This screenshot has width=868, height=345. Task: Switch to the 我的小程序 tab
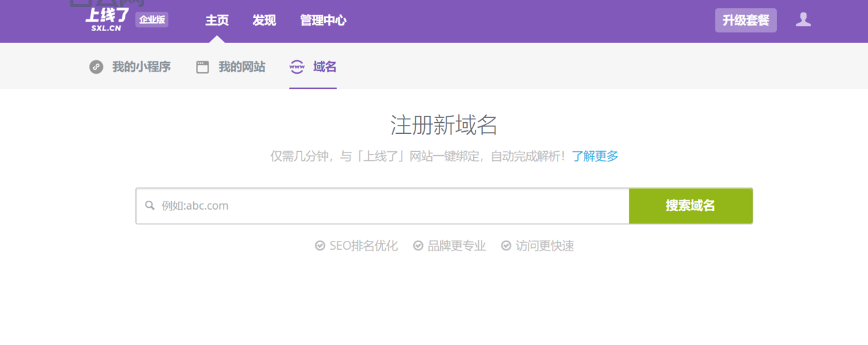[141, 67]
